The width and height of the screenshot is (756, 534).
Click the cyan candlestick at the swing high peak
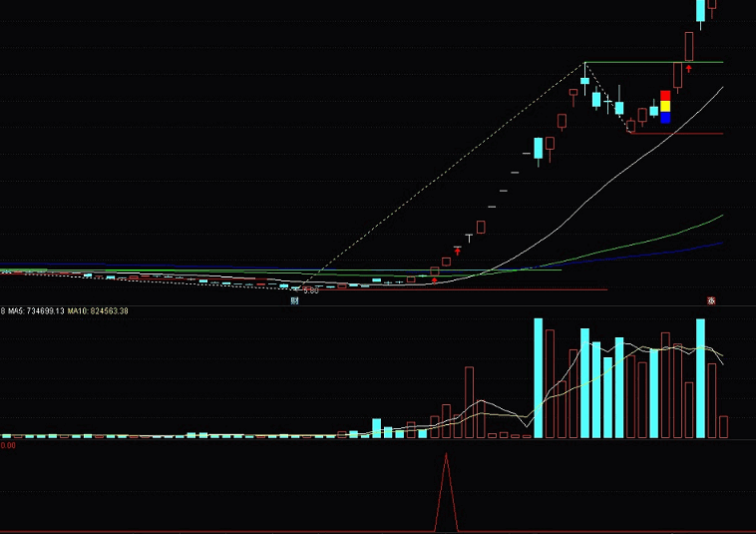pyautogui.click(x=584, y=80)
